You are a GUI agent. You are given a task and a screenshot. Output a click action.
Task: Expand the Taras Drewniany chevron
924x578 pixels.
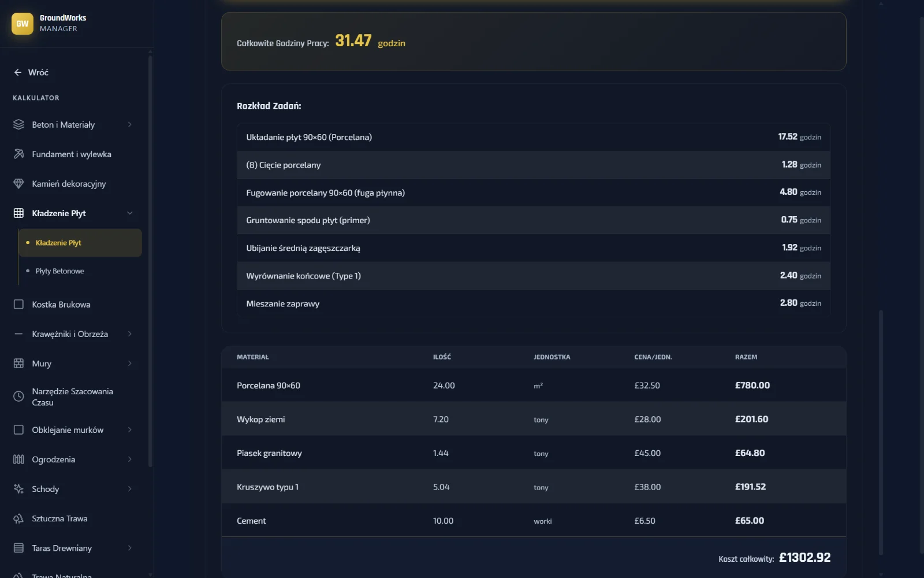point(129,547)
